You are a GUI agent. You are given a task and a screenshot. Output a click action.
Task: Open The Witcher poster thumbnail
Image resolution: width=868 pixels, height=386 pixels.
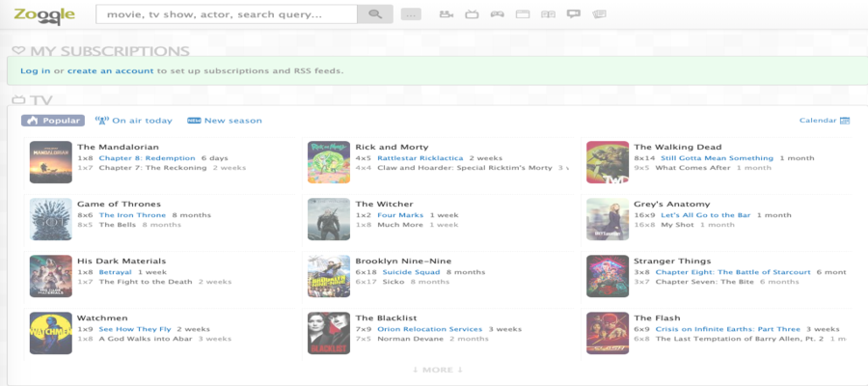tap(328, 219)
